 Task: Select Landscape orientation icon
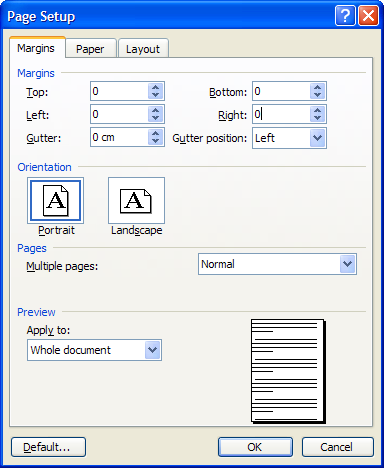(x=136, y=201)
